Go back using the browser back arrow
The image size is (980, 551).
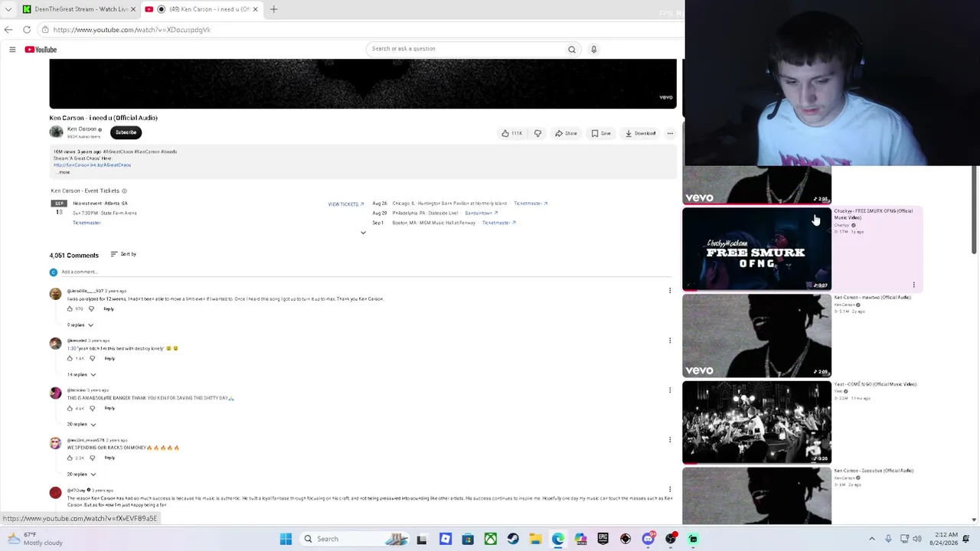[x=8, y=30]
